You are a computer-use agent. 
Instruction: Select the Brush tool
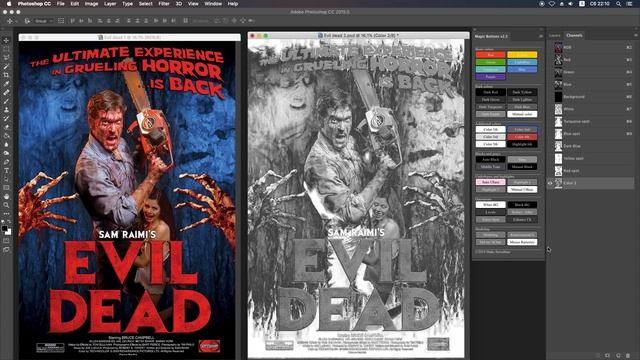tap(6, 101)
